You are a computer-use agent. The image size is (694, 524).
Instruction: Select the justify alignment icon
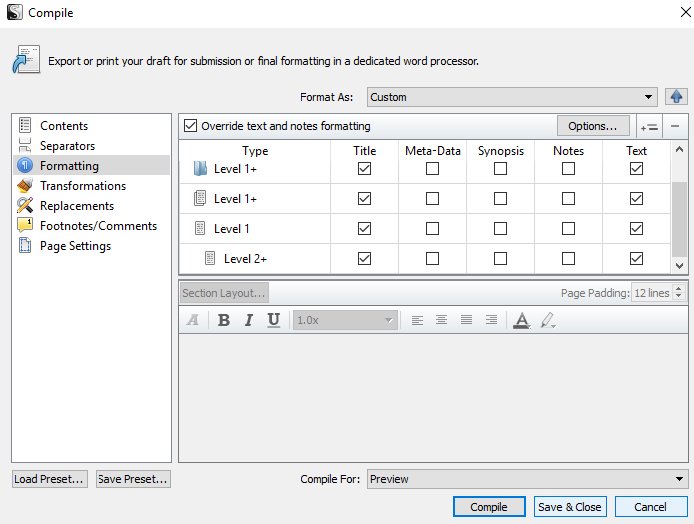466,320
